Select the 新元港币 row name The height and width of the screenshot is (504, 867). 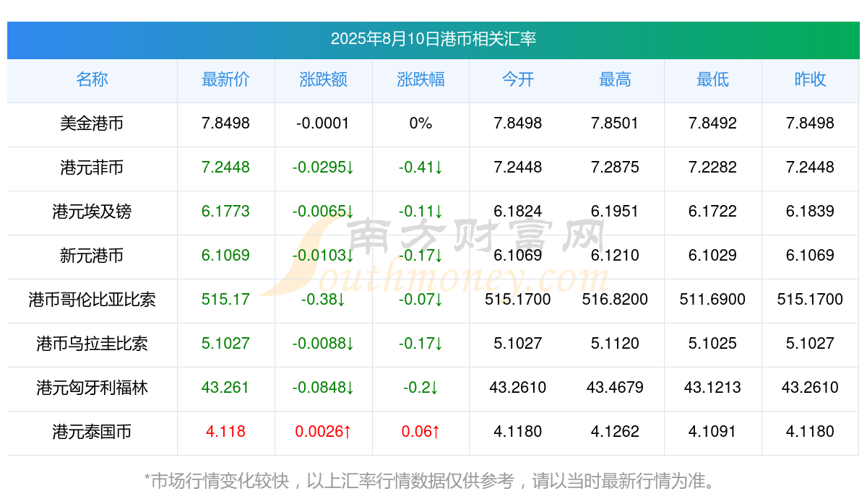click(x=92, y=256)
